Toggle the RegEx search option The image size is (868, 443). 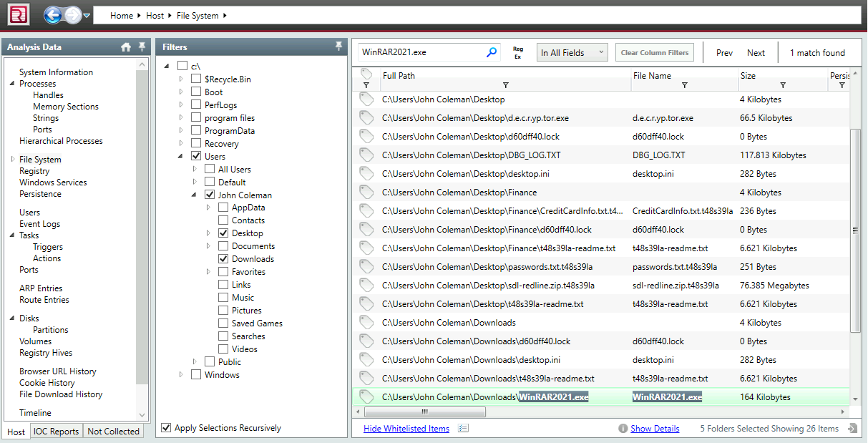[518, 53]
